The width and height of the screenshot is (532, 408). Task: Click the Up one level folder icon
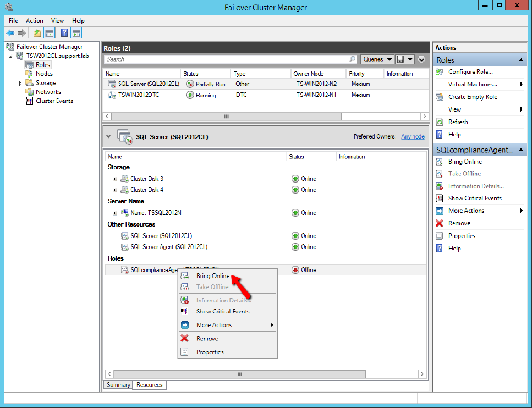pyautogui.click(x=37, y=33)
